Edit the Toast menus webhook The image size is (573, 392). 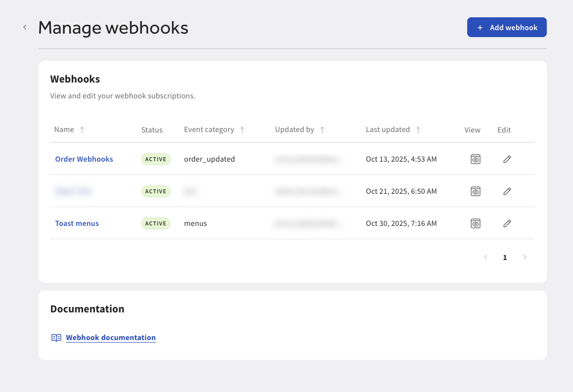click(x=507, y=223)
